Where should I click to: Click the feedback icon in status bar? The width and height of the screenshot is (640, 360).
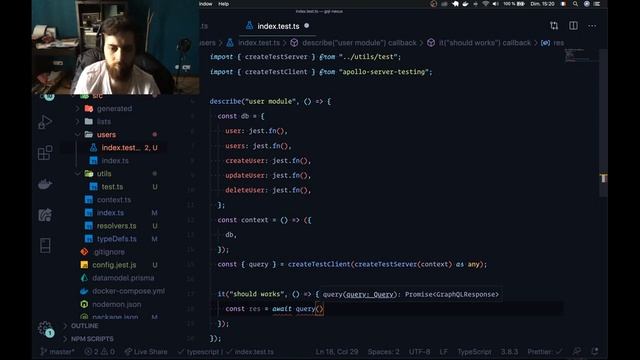pyautogui.click(x=576, y=351)
